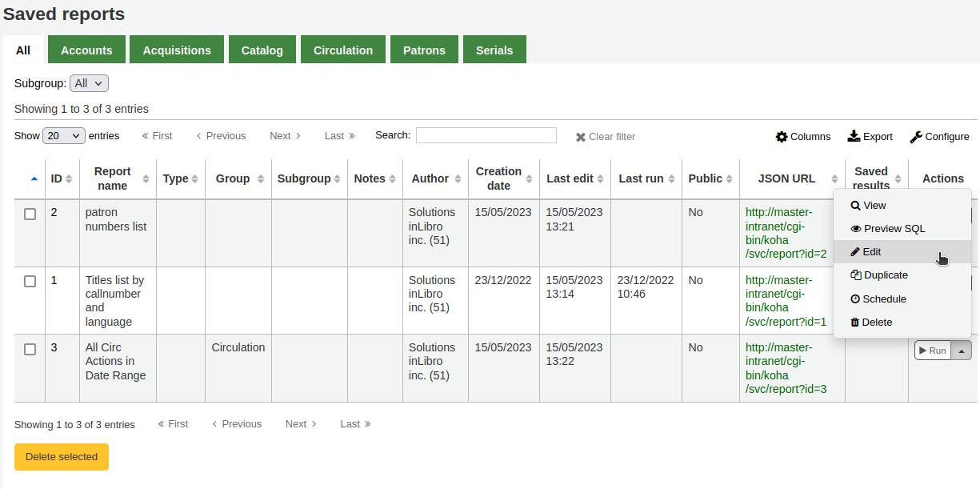Open the Subgroup dropdown

[x=89, y=83]
